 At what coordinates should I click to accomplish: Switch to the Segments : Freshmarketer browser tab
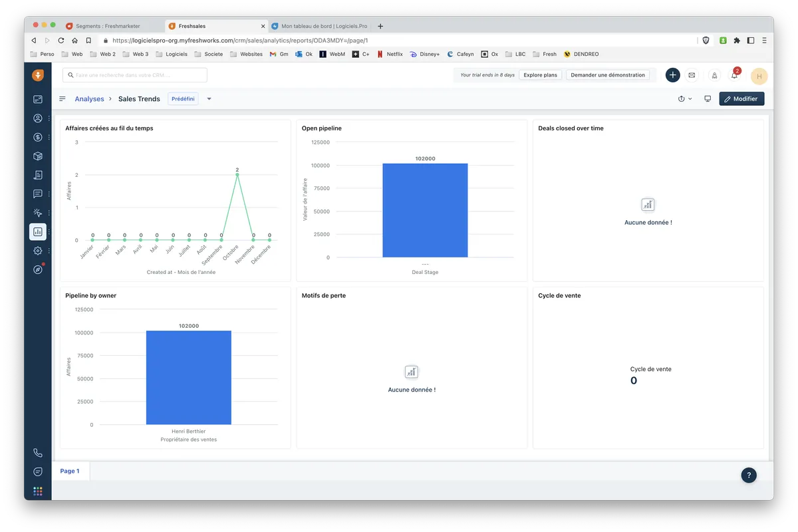(108, 26)
